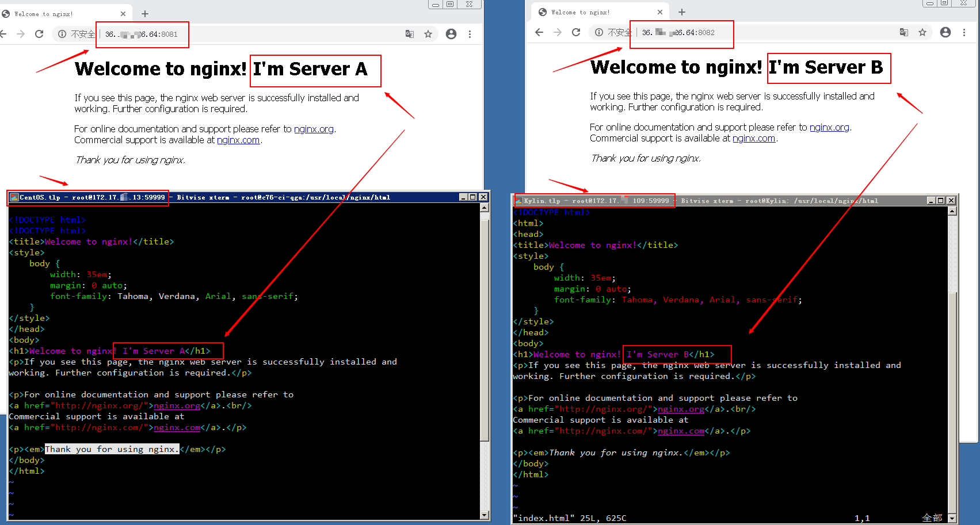Click highlighted 'Thank you for using nginx.' in CentOS terminal
The image size is (980, 525).
112,449
